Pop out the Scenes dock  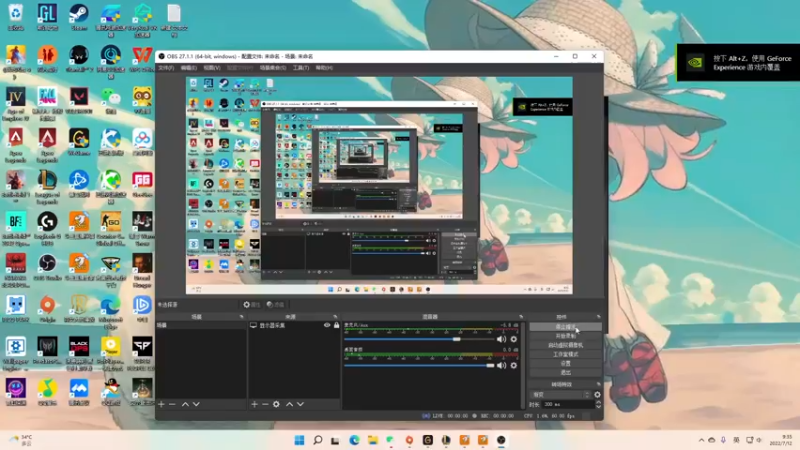(x=241, y=317)
